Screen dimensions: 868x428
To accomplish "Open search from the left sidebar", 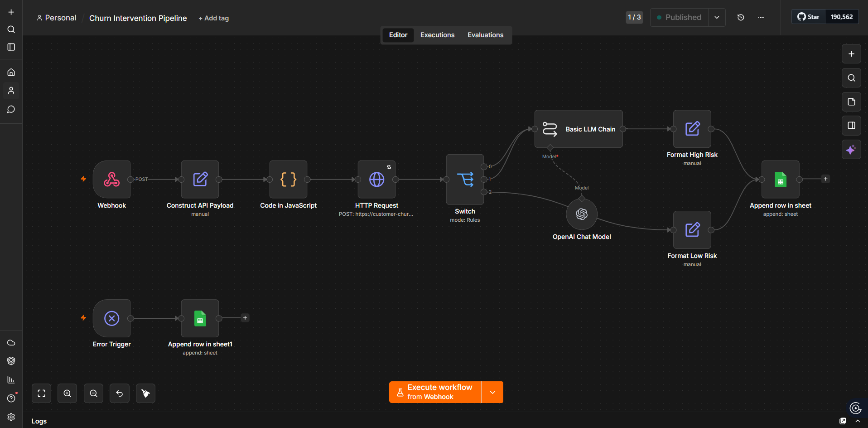I will [11, 29].
